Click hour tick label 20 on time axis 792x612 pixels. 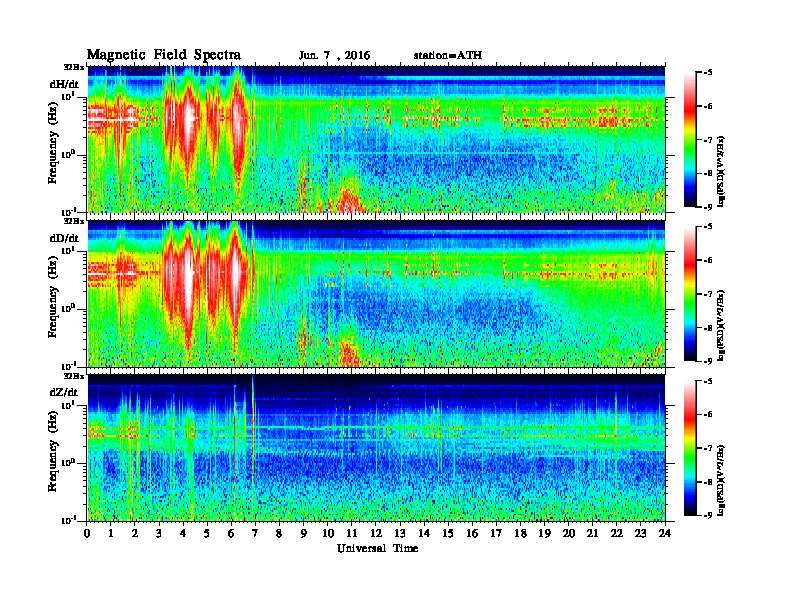568,533
